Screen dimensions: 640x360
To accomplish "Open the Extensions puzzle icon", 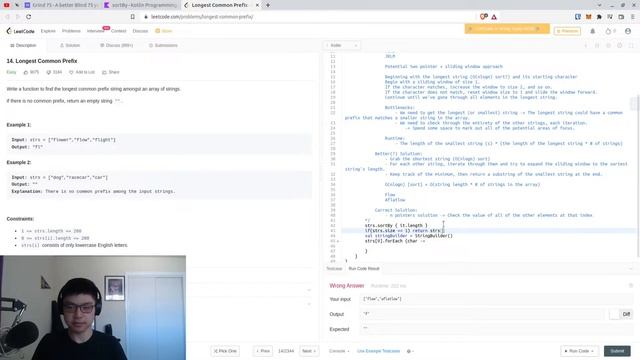I will (x=599, y=17).
